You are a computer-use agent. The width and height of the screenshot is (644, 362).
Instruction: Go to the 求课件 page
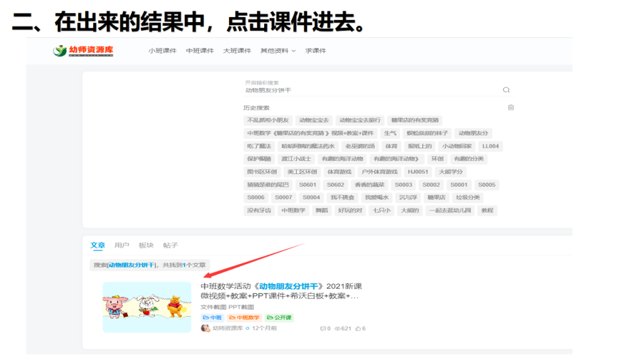[x=316, y=51]
